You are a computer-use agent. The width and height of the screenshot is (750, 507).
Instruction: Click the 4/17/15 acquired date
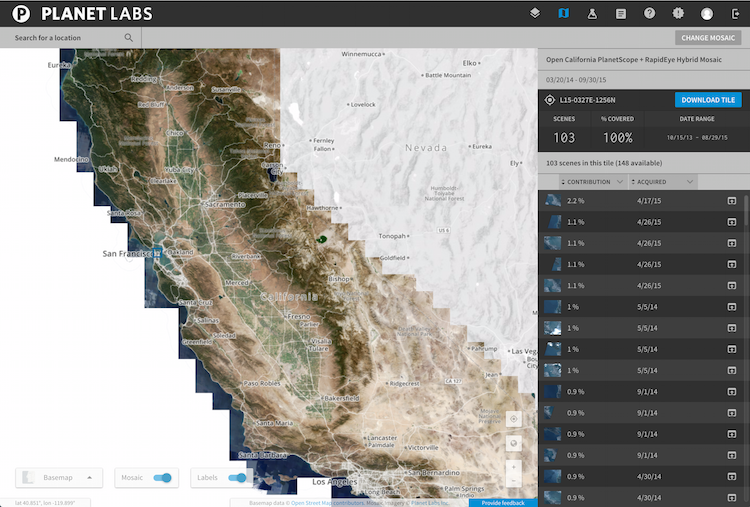pyautogui.click(x=649, y=201)
